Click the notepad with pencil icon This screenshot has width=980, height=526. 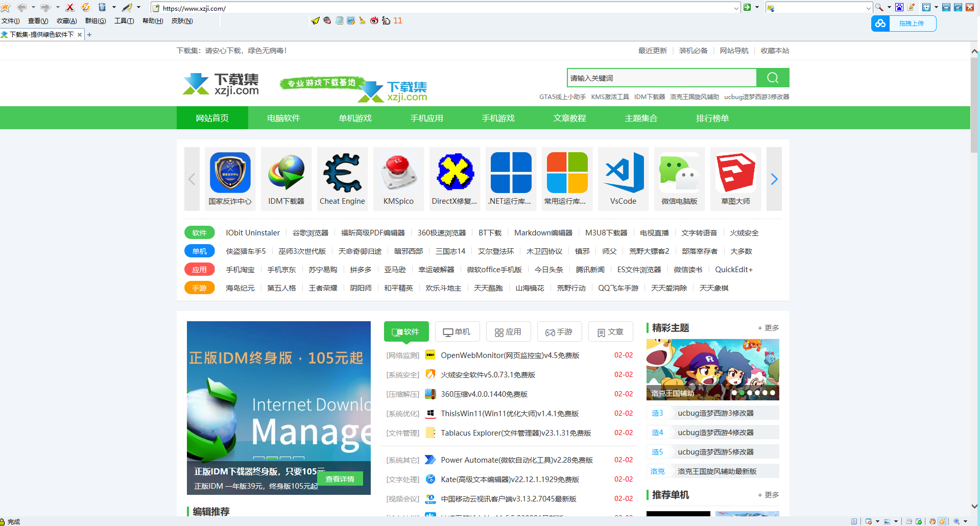point(911,7)
